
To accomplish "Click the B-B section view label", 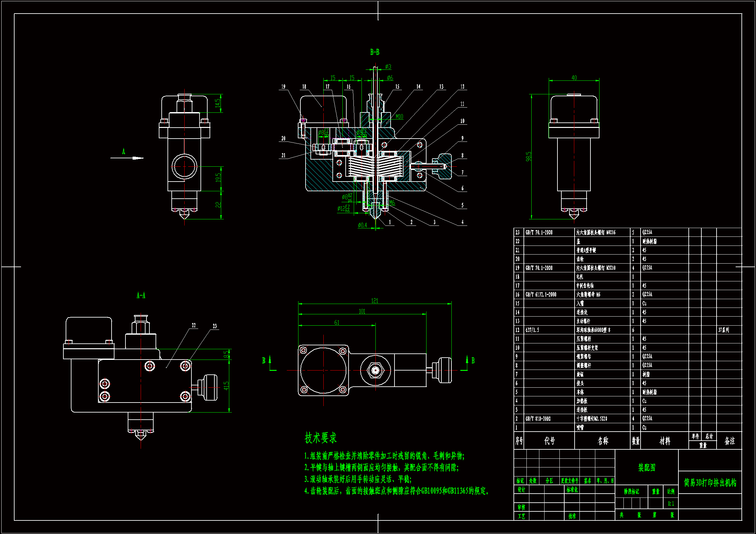I will (374, 52).
